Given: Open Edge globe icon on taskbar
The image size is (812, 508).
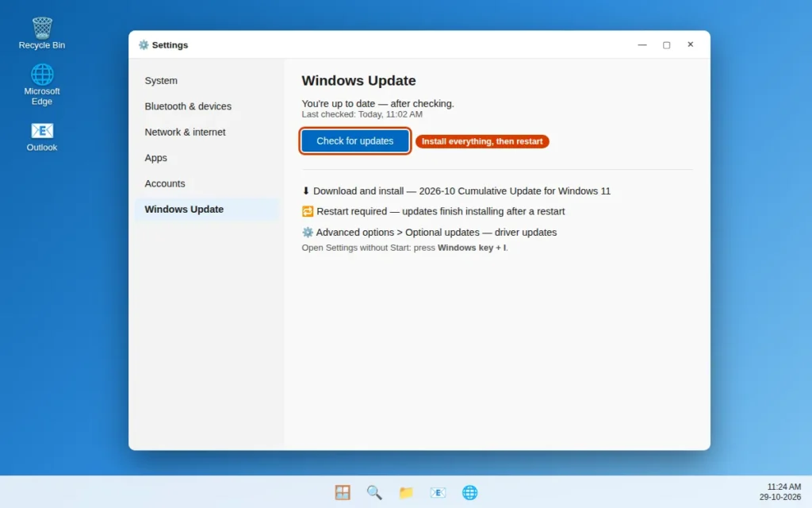Looking at the screenshot, I should point(469,492).
